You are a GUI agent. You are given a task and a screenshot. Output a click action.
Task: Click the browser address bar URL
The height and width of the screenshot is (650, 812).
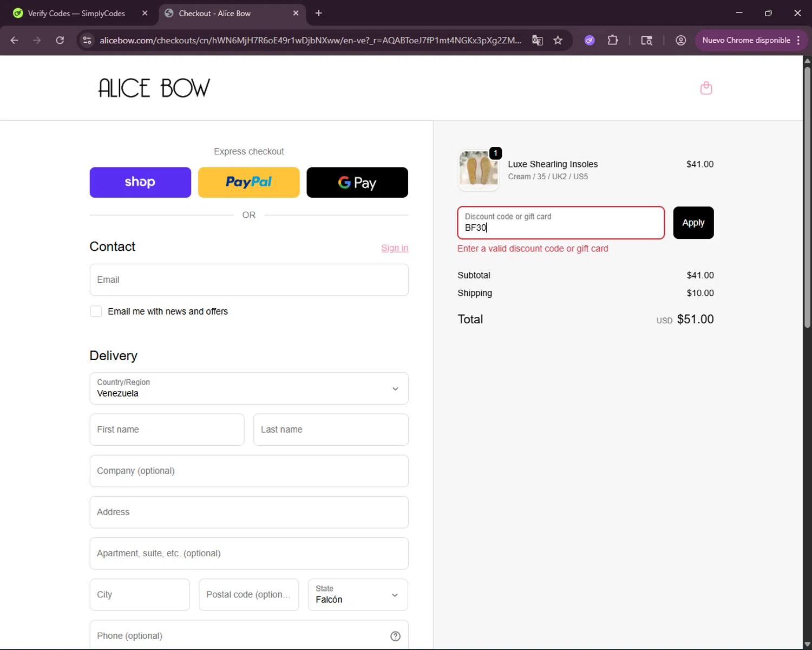tap(310, 40)
